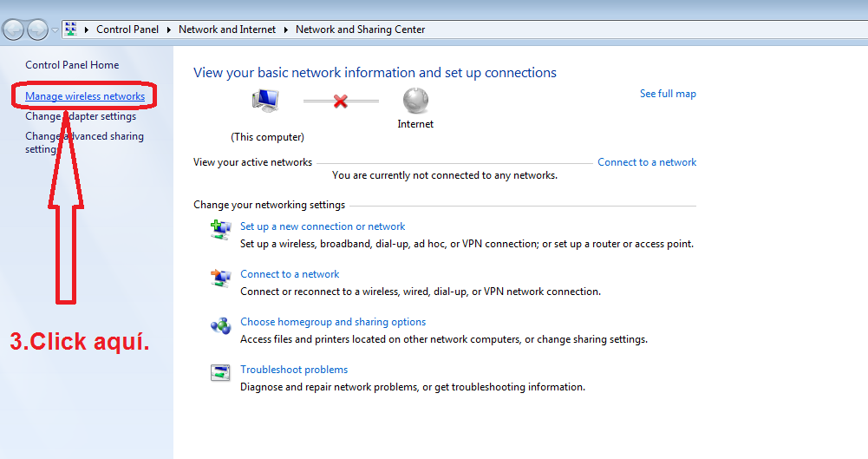Click the new connection setup icon
868x459 pixels.
click(x=220, y=230)
